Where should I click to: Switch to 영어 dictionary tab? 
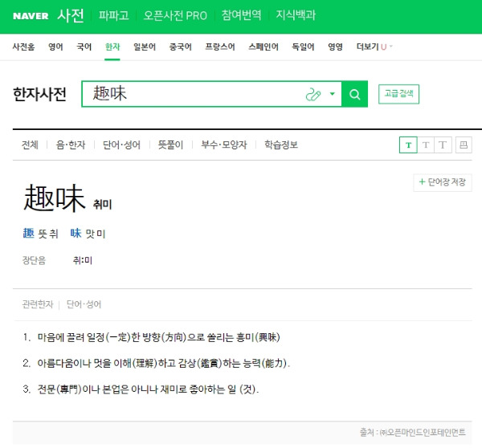tap(55, 47)
